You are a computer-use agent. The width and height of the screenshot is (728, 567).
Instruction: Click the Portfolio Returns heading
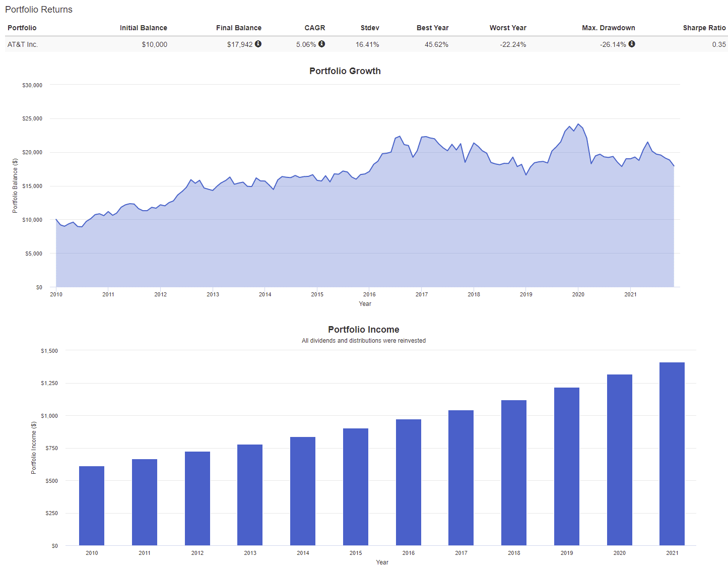coord(39,10)
